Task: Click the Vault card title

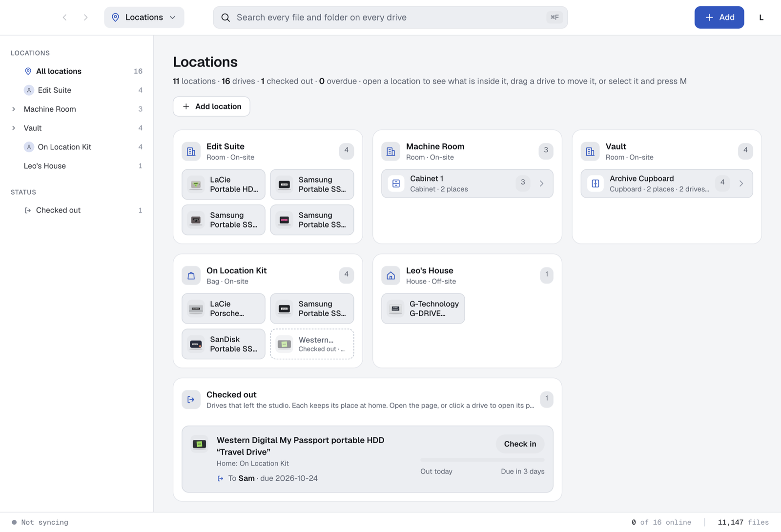Action: (616, 146)
